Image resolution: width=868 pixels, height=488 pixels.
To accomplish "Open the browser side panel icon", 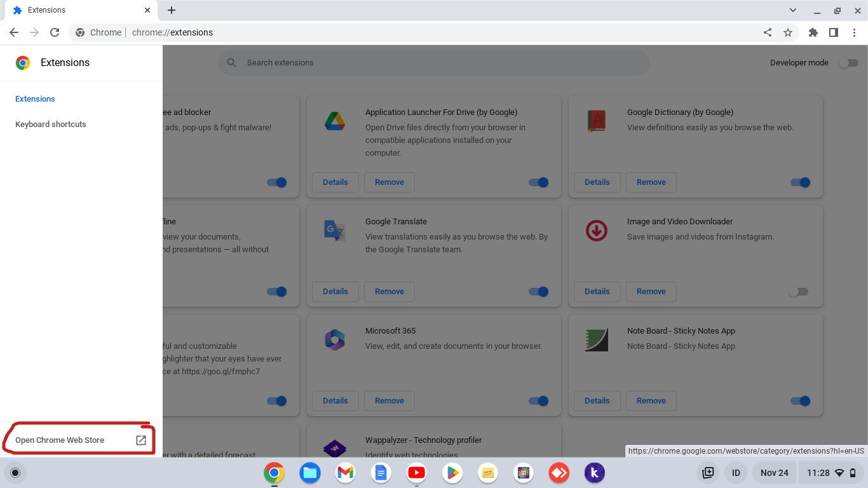I will coord(834,32).
